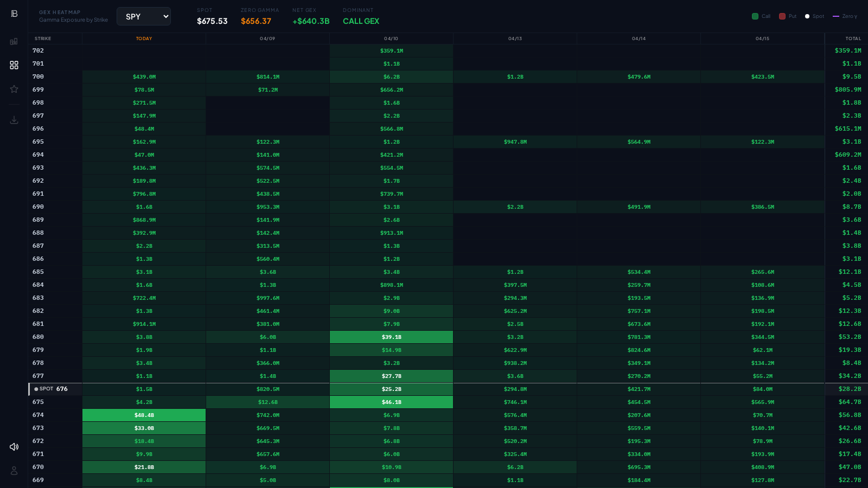Screen dimensions: 868x488
Task: Click the Spot indicator dot in the legend
Action: (x=808, y=16)
